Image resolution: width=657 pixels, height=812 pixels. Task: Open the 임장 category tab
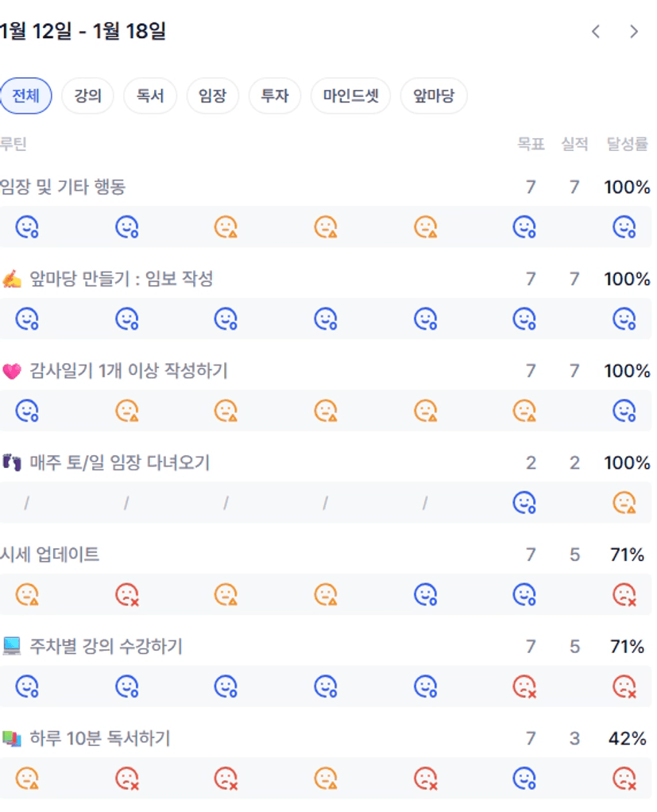[212, 96]
